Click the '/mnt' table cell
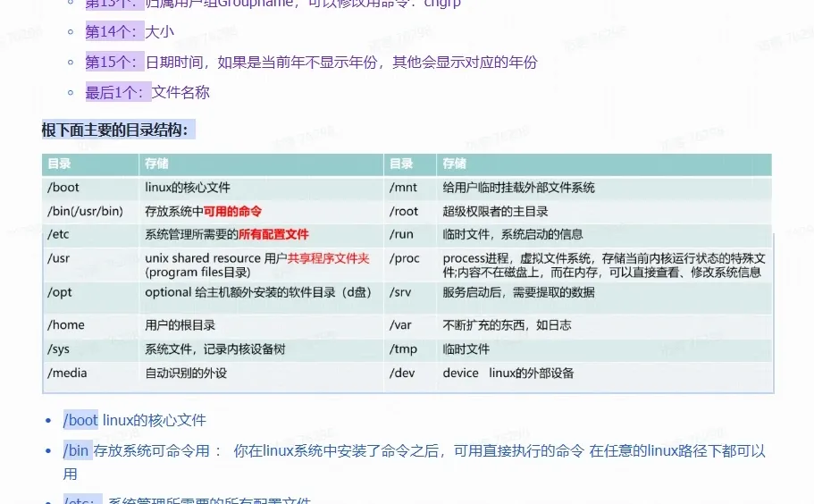Screen dimensions: 814x504 (410, 188)
